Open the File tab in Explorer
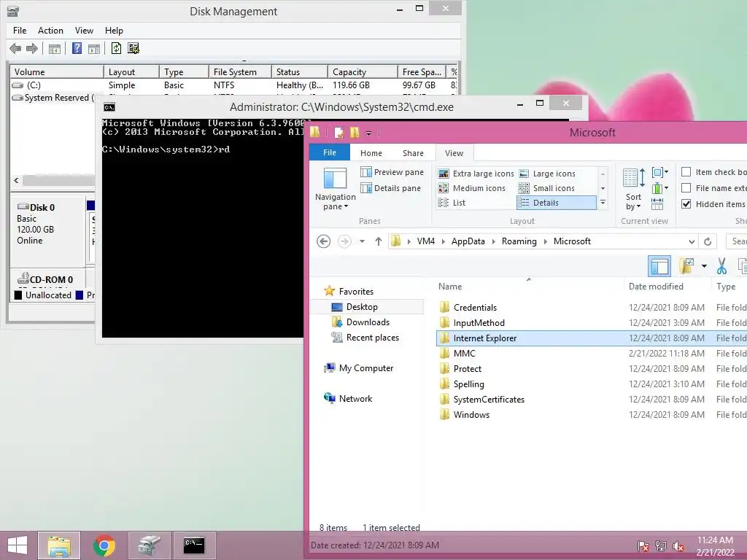The width and height of the screenshot is (747, 560). click(x=330, y=153)
